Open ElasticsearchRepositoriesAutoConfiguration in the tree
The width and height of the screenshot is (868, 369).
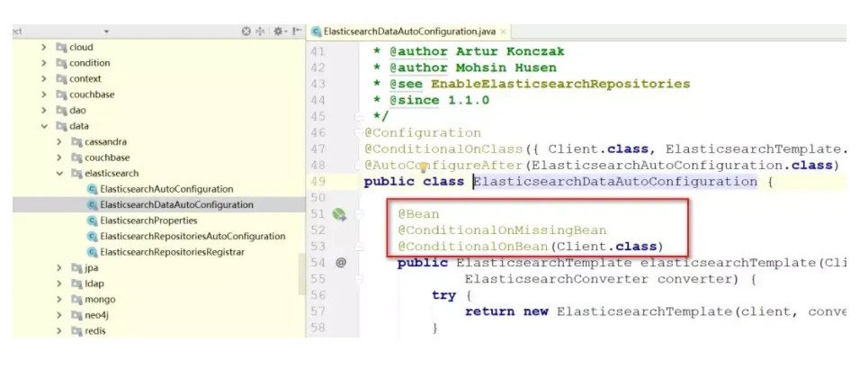[192, 237]
